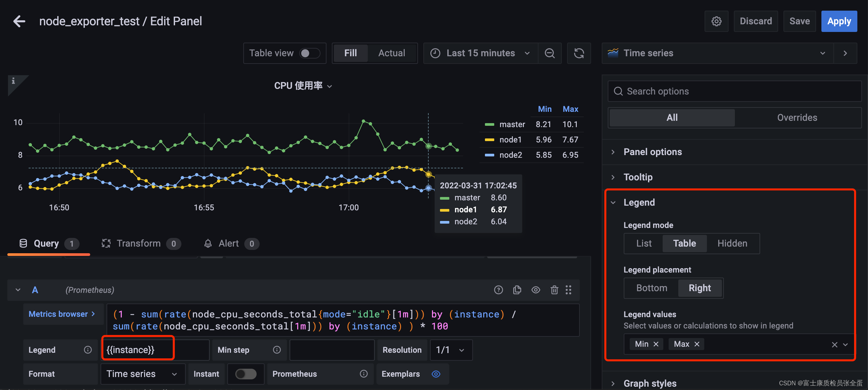Duplicate query A with the copy icon
Screen dimensions: 868x390
(x=517, y=290)
